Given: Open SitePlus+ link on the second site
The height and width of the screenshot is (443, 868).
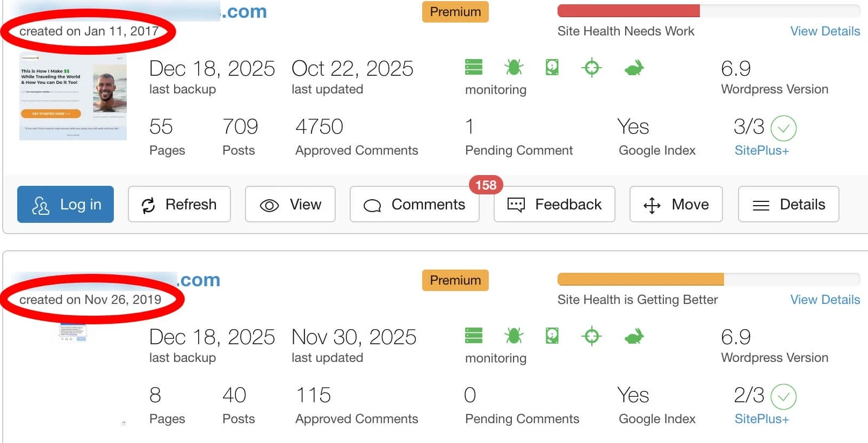Looking at the screenshot, I should pos(761,419).
